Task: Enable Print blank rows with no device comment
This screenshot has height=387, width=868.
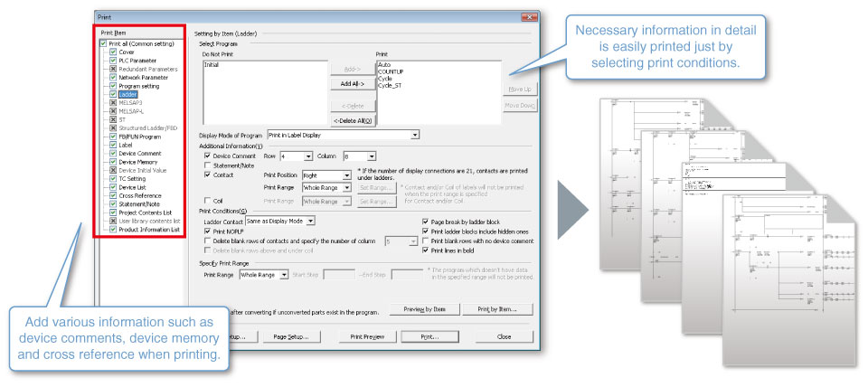Action: point(425,241)
